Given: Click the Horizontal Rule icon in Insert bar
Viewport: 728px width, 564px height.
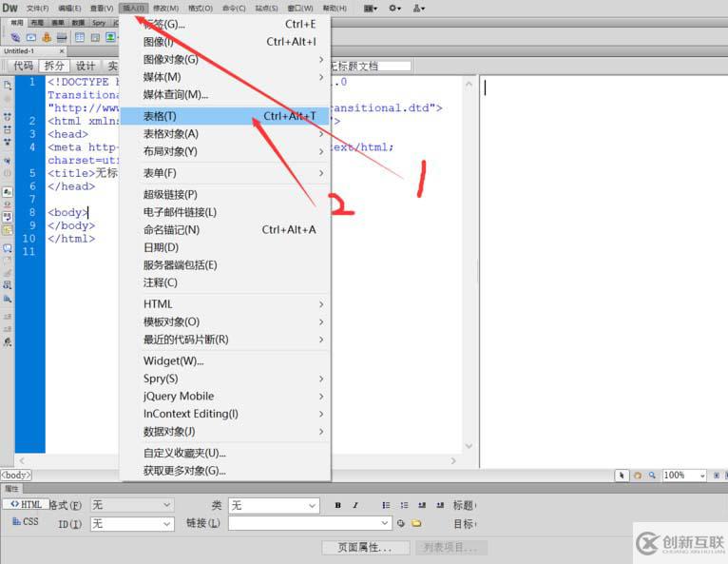Looking at the screenshot, I should [x=62, y=37].
